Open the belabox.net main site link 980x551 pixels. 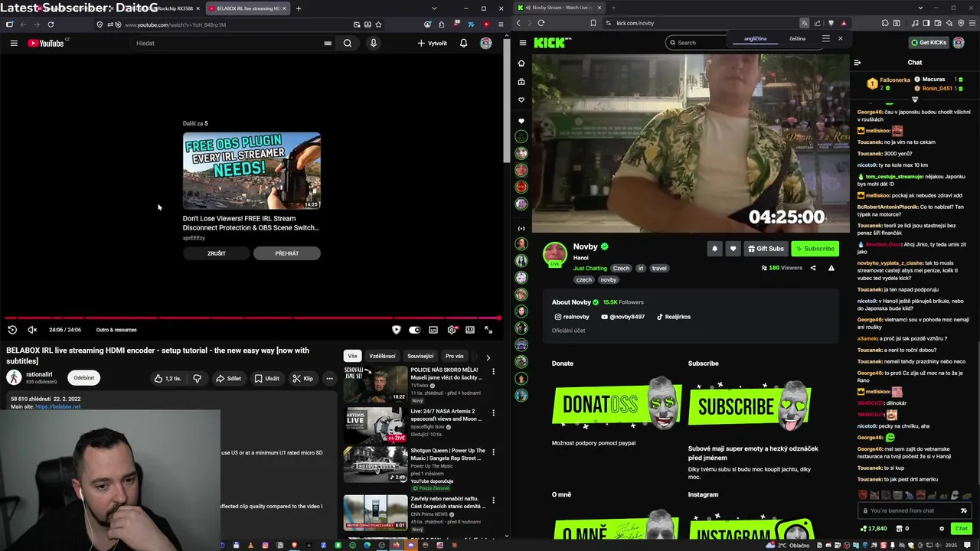coord(57,406)
